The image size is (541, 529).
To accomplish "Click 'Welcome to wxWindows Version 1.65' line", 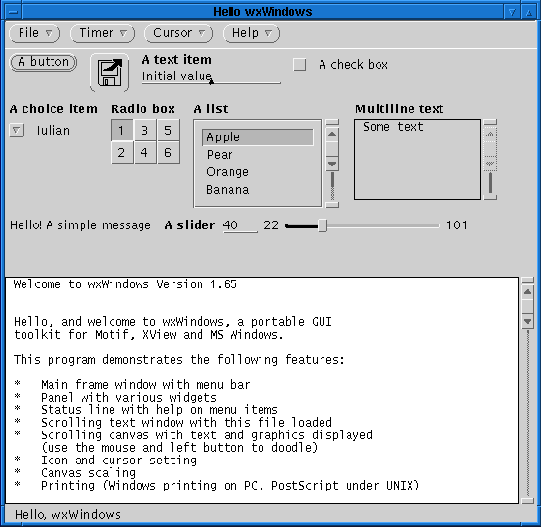I will [x=125, y=285].
